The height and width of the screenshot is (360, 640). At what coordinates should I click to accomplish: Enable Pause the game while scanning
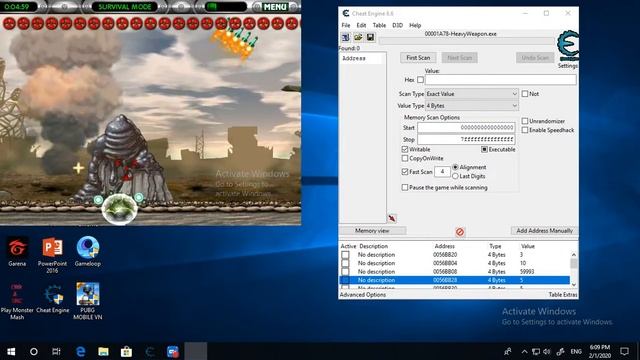tap(405, 188)
